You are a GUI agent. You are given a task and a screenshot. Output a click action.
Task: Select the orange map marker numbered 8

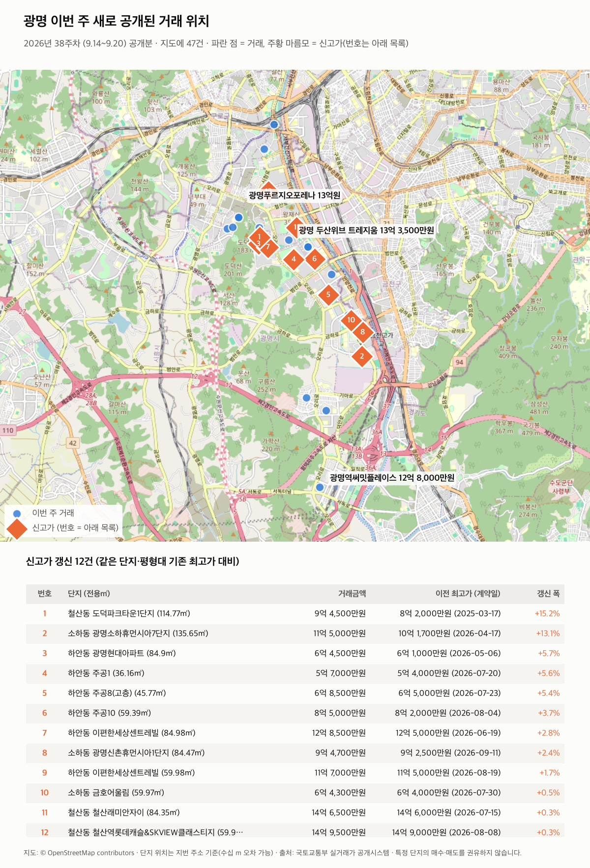pyautogui.click(x=363, y=332)
